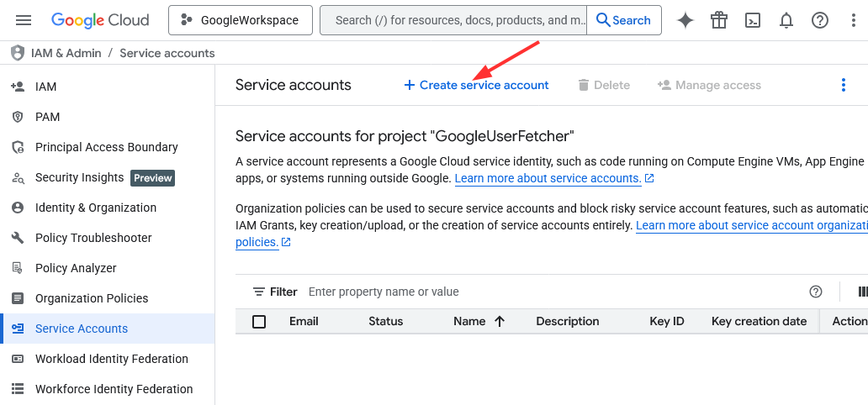Open the GoogleWorkspace project picker
Viewport: 868px width, 405px height.
241,20
